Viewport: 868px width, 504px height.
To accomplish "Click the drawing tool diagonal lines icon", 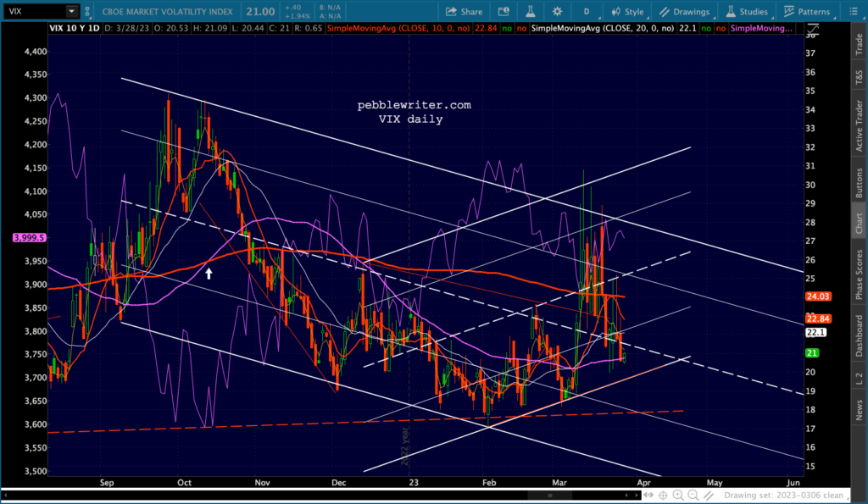I will tap(708, 496).
